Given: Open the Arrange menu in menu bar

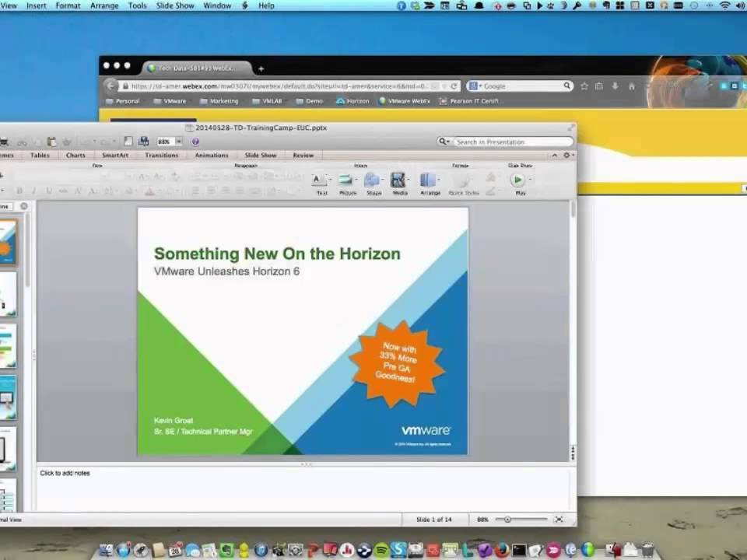Looking at the screenshot, I should click(104, 5).
